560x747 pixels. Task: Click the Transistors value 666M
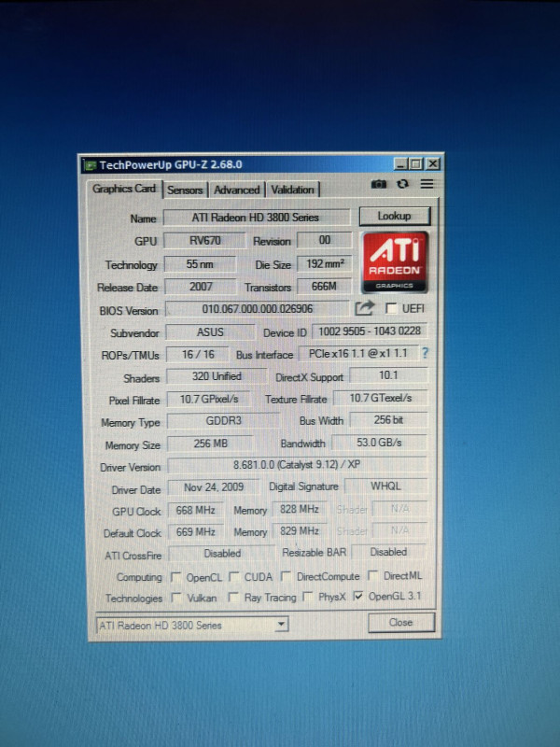pos(324,286)
